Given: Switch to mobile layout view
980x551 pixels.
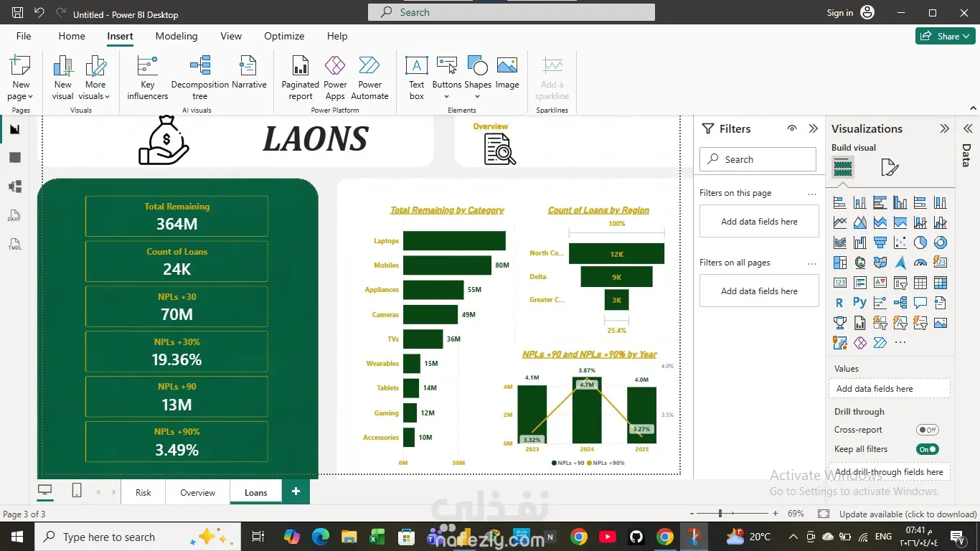Looking at the screenshot, I should 77,491.
